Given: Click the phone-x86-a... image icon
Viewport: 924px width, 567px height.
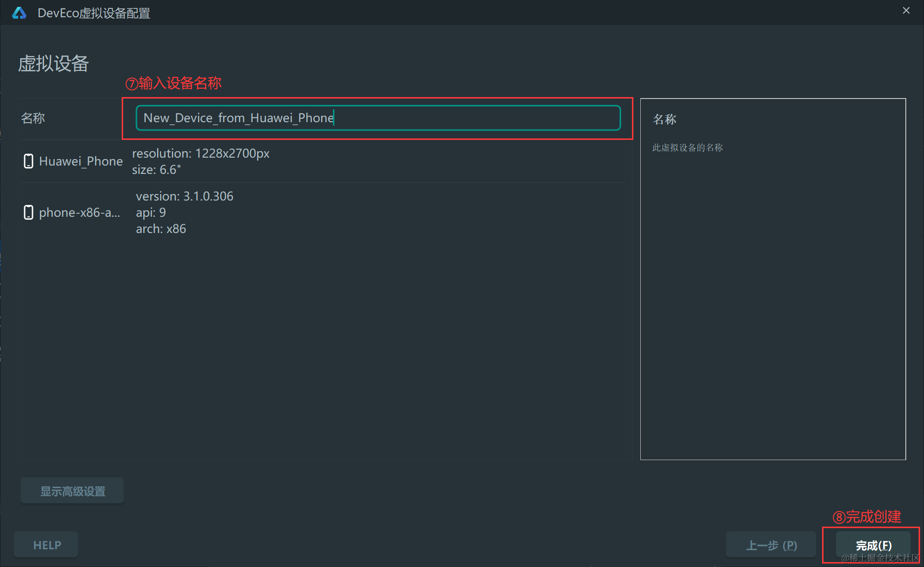Looking at the screenshot, I should (x=29, y=212).
